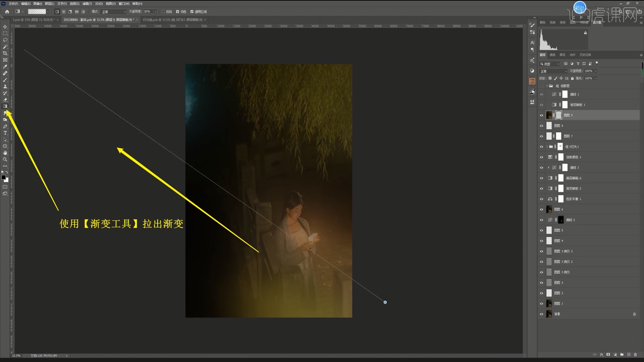Enable the 反向 (Reverse) checkbox

(163, 12)
